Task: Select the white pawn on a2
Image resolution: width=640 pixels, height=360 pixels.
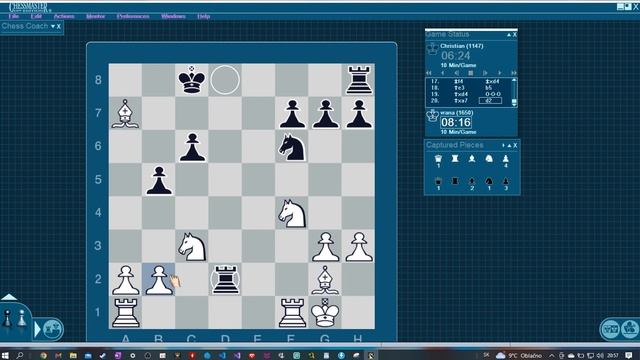Action: pos(125,280)
